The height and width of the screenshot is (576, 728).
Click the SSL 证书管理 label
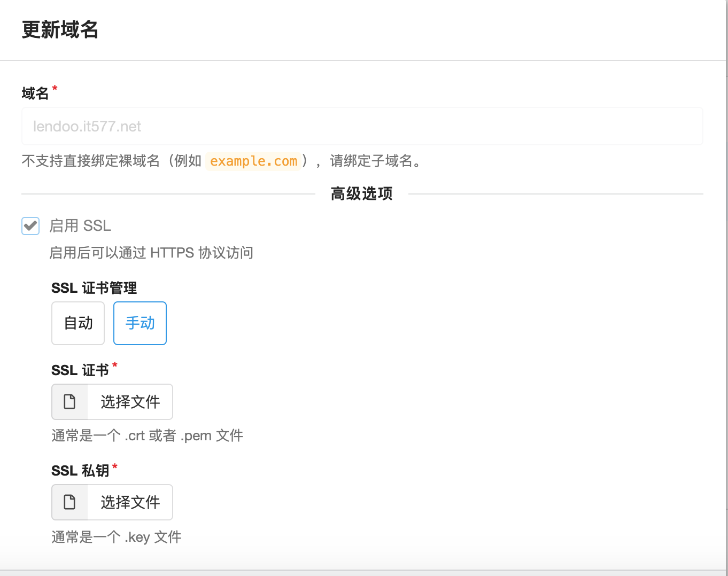coord(94,288)
